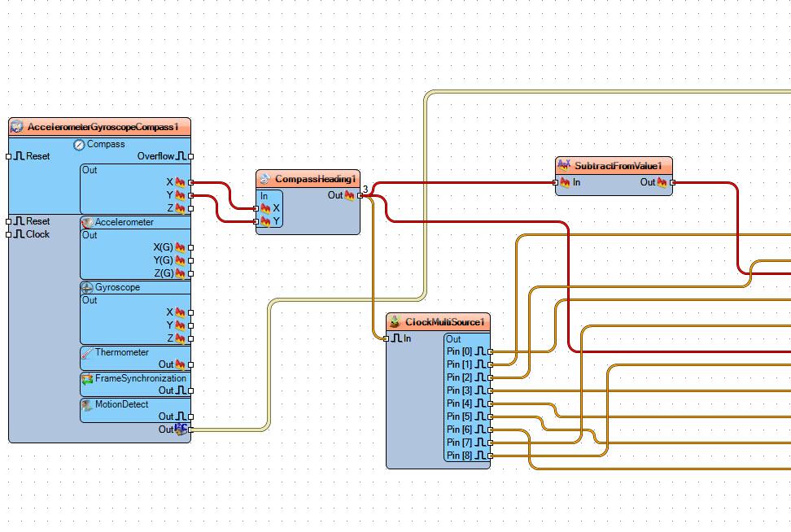Select the Gyroscope section label
Image resolution: width=791 pixels, height=532 pixels.
coord(117,287)
